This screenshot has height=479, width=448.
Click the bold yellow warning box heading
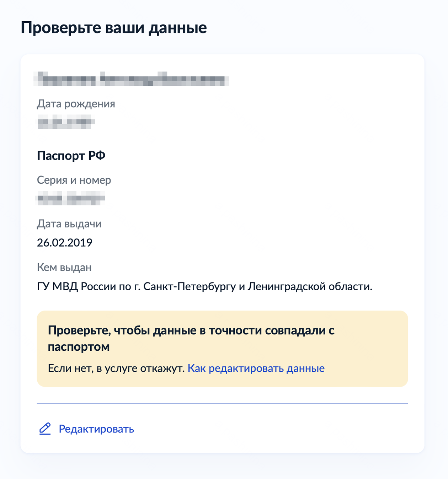coord(191,330)
